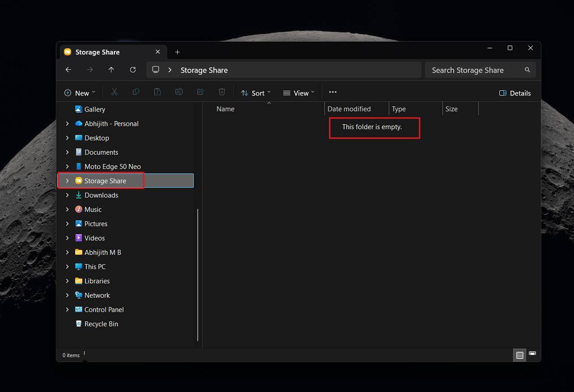Screen dimensions: 574x392
Task: Select the Storage Share tab
Action: coord(107,52)
